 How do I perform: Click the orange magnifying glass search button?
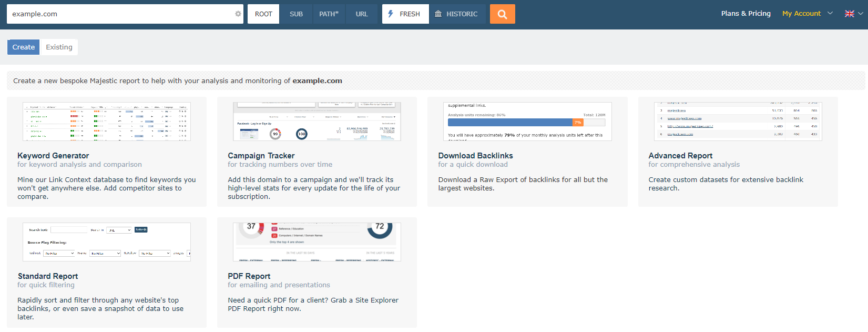502,14
